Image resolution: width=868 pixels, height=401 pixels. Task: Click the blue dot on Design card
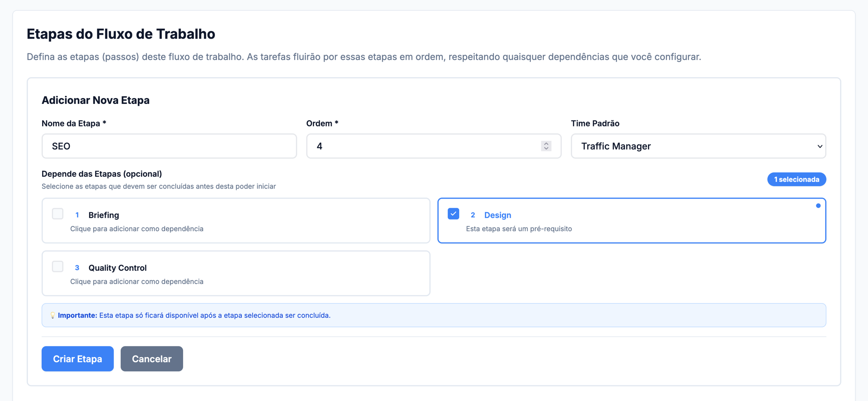pyautogui.click(x=818, y=206)
